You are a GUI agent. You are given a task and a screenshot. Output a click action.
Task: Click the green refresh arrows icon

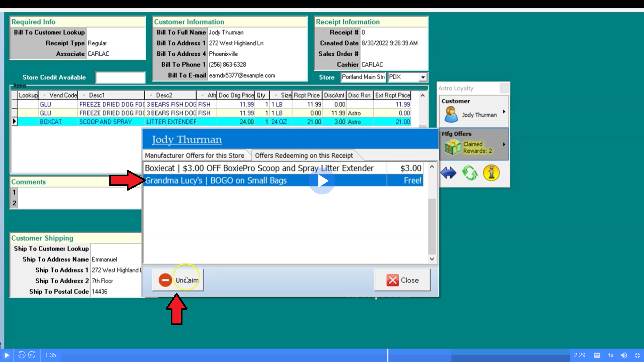470,173
